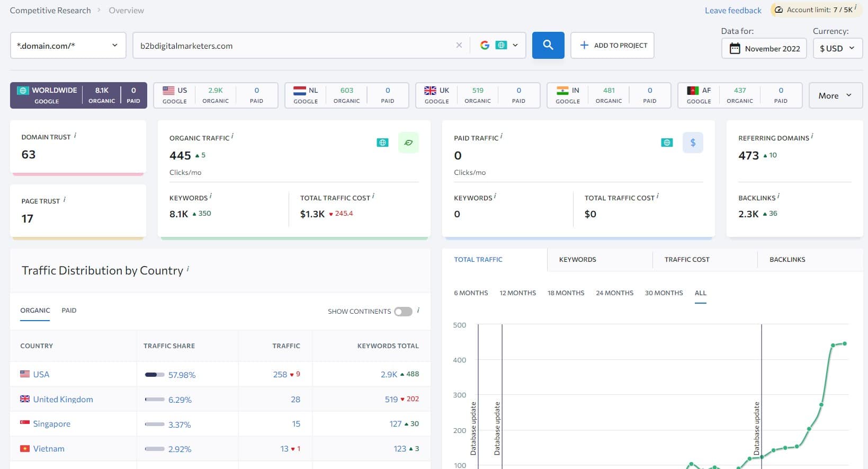
Task: Open the Google search engine selector dropdown
Action: click(499, 45)
